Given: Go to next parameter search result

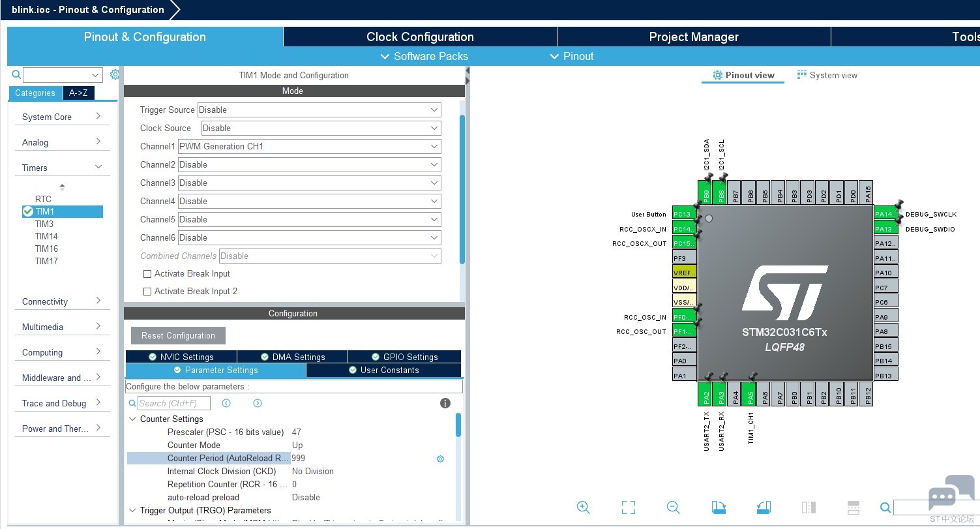Looking at the screenshot, I should coord(258,403).
